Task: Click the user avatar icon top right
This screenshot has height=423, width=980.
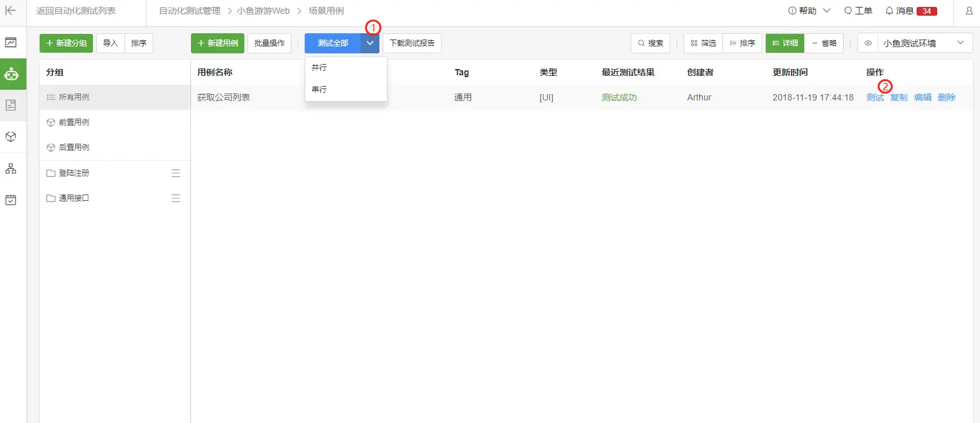Action: (968, 10)
